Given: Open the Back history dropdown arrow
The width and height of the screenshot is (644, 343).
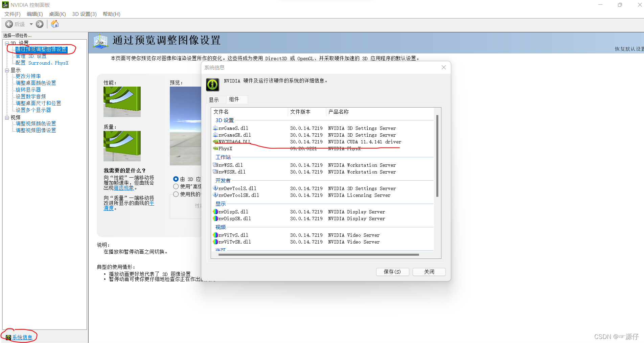Looking at the screenshot, I should pyautogui.click(x=31, y=24).
